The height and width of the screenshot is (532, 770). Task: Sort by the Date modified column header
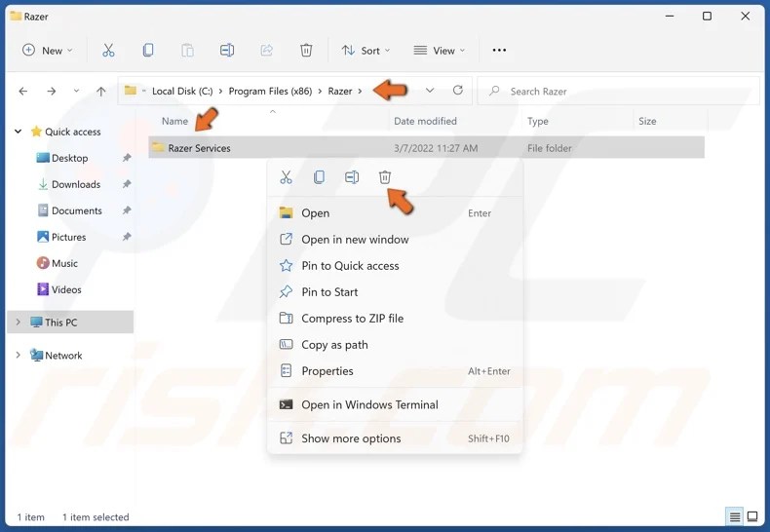click(425, 121)
